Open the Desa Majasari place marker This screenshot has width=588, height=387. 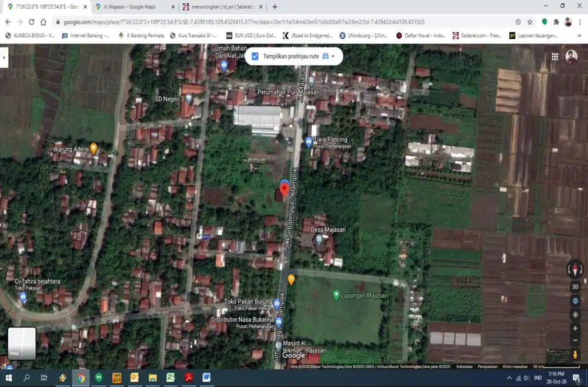pyautogui.click(x=319, y=239)
